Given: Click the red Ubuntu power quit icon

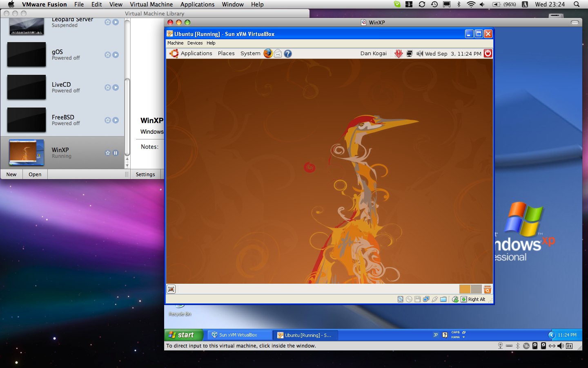Looking at the screenshot, I should tap(488, 53).
